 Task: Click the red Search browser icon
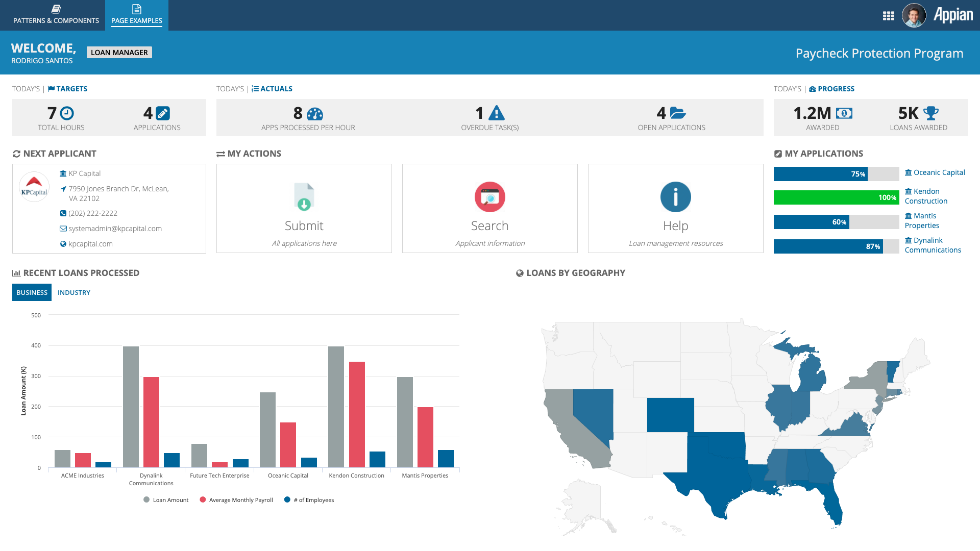coord(489,197)
